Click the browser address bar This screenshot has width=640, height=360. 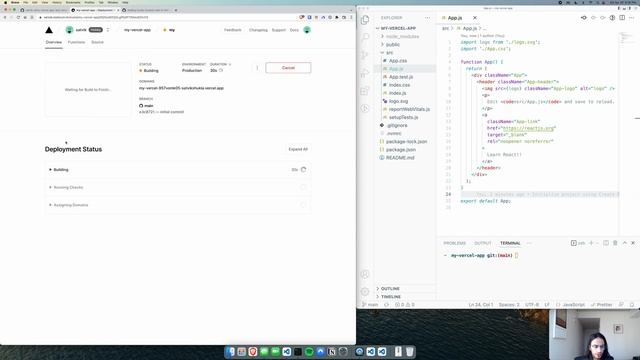(167, 17)
